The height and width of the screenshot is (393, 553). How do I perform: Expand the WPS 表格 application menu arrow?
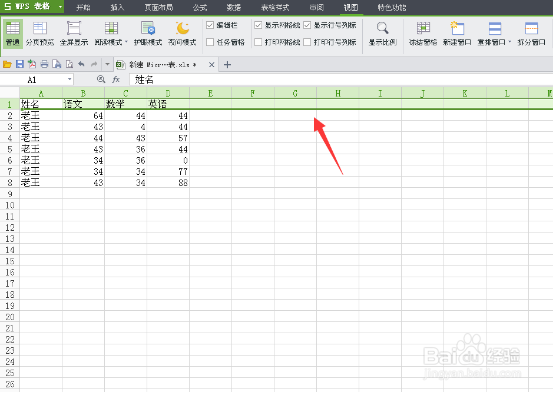pyautogui.click(x=60, y=7)
